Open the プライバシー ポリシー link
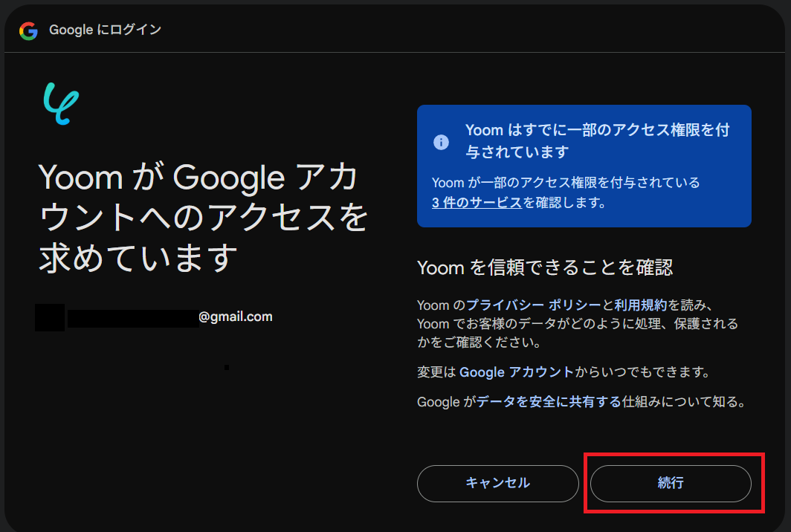791x532 pixels. [x=534, y=305]
